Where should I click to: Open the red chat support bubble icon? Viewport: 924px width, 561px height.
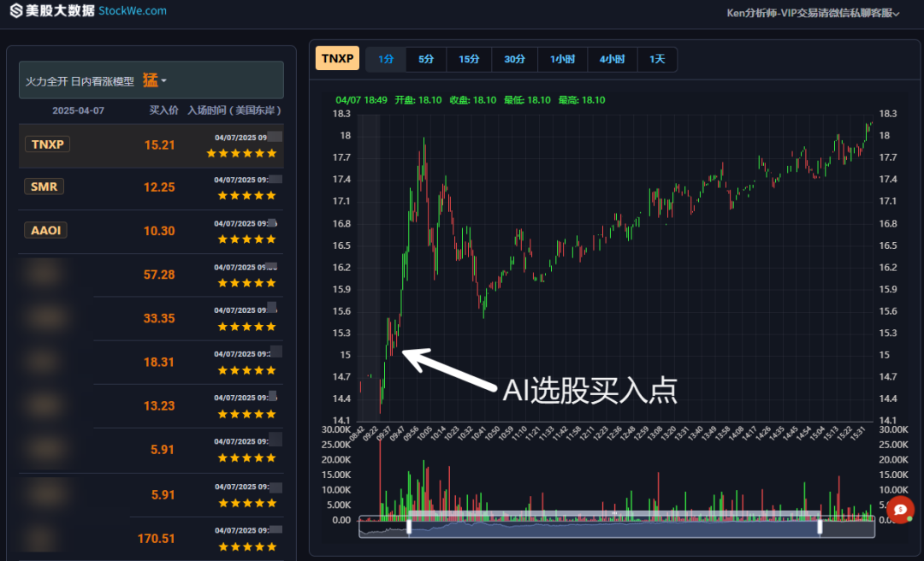900,510
